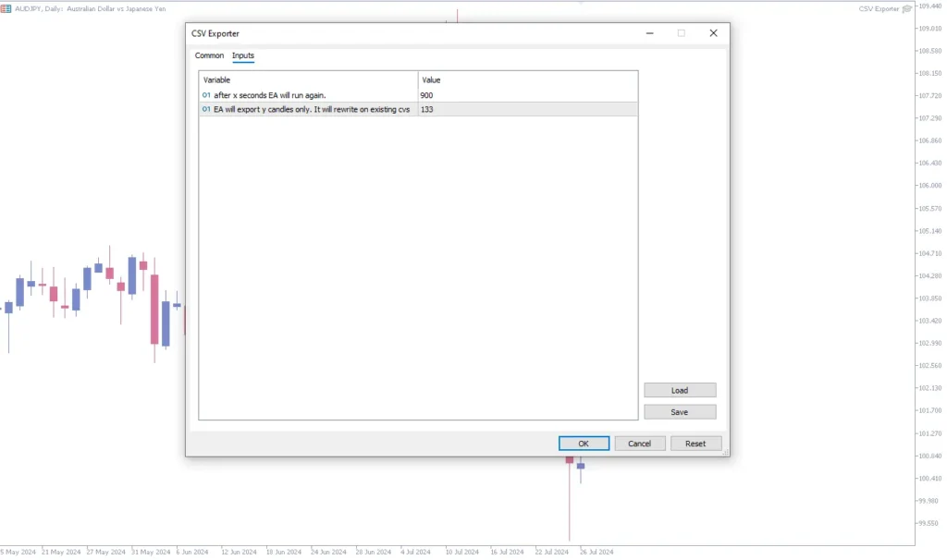Save current input settings
Viewport: 947px width, 560px height.
coord(680,412)
